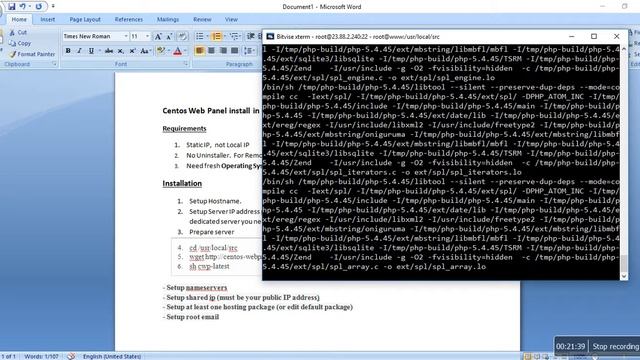Click the Line Spacing icon
Image resolution: width=640 pixels, height=360 pixels.
249,51
